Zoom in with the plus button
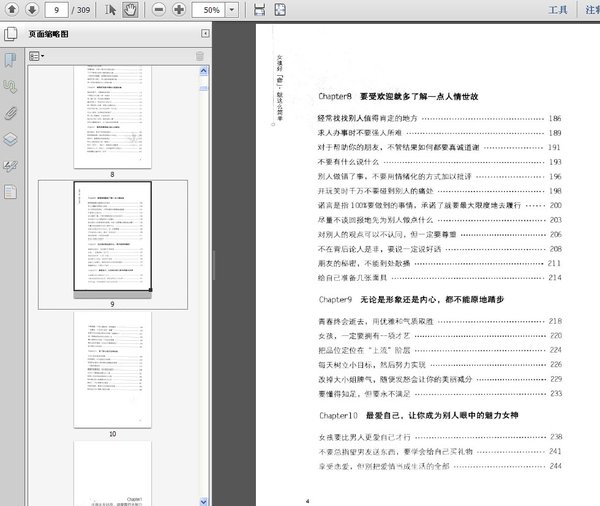 click(x=179, y=10)
